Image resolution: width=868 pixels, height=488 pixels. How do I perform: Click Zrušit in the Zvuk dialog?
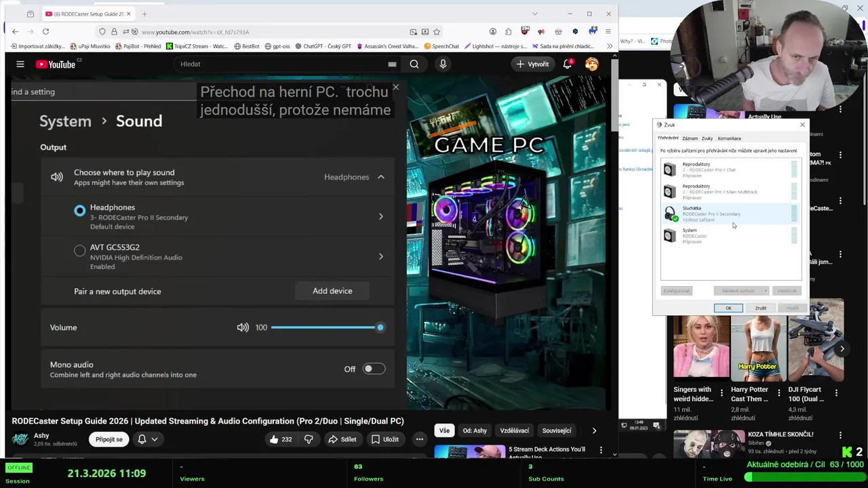click(x=761, y=308)
